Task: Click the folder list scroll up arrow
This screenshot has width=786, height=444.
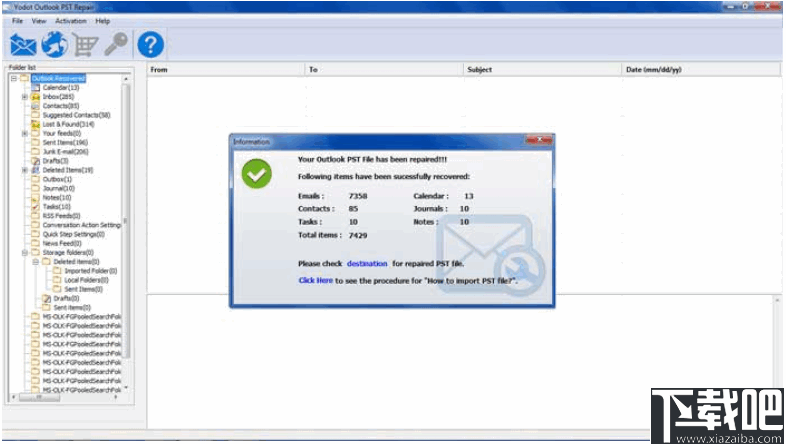Action: 126,79
